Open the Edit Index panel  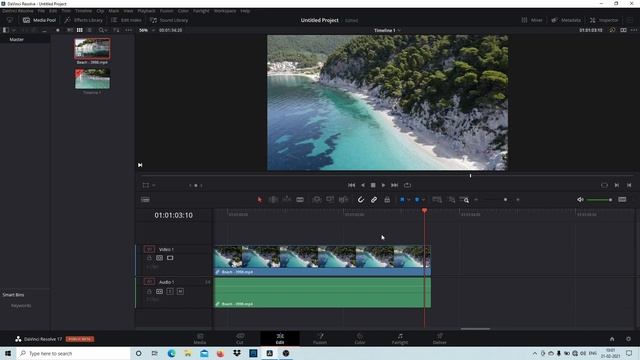point(126,20)
